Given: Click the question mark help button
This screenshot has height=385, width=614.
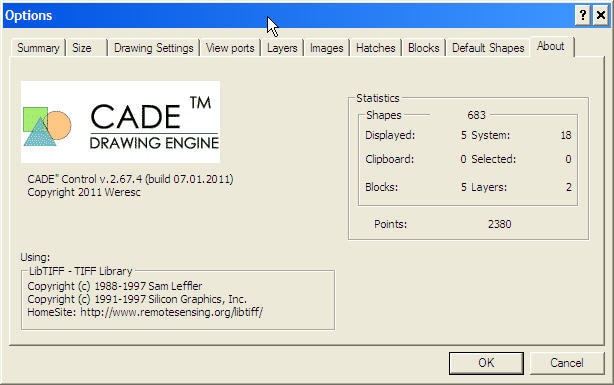Looking at the screenshot, I should pos(583,15).
